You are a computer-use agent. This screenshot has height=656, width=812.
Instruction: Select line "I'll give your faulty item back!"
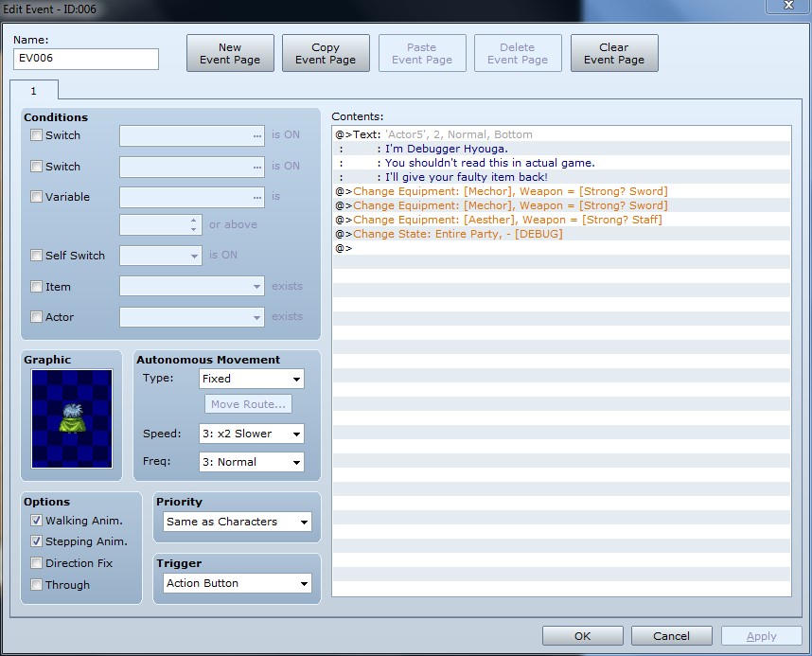pos(561,177)
